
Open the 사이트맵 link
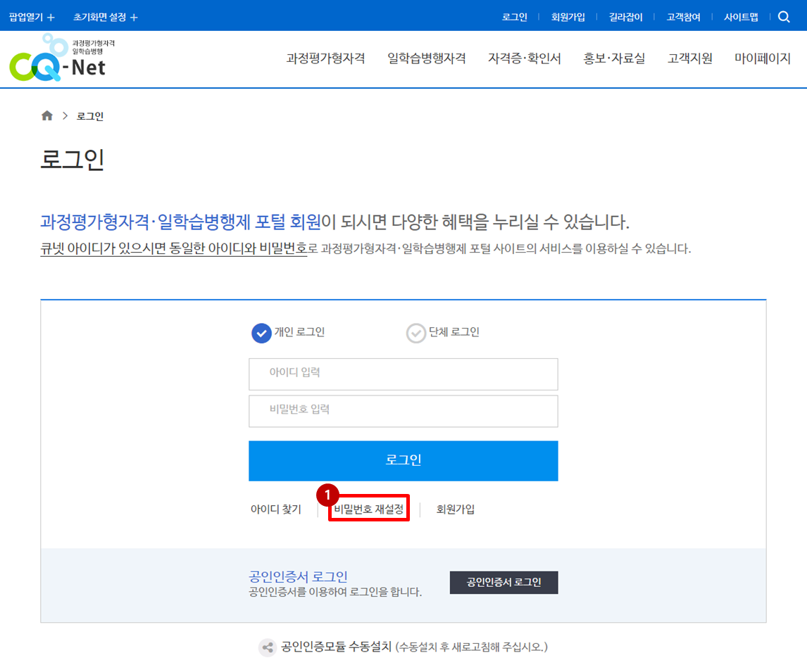coord(741,17)
